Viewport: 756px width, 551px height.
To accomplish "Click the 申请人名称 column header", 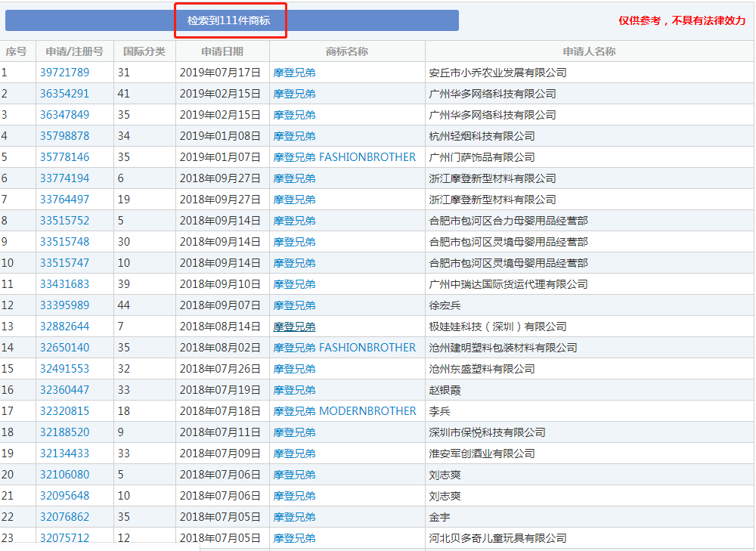I will 589,51.
